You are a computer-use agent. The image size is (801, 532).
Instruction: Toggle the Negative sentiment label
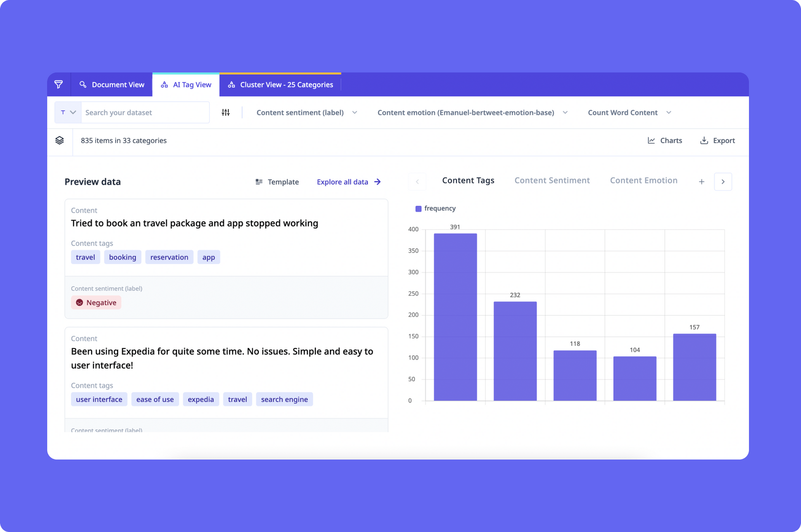96,302
